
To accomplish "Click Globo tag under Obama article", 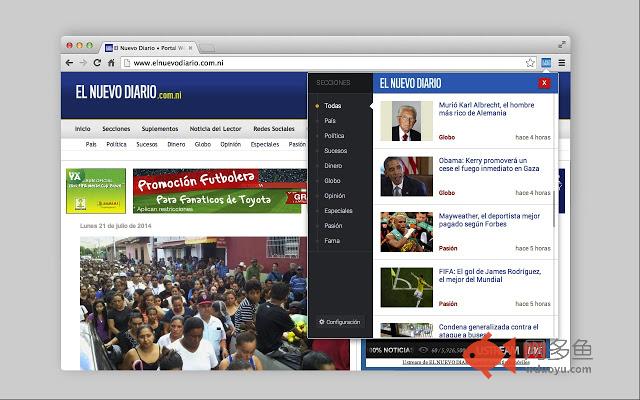I will point(447,193).
